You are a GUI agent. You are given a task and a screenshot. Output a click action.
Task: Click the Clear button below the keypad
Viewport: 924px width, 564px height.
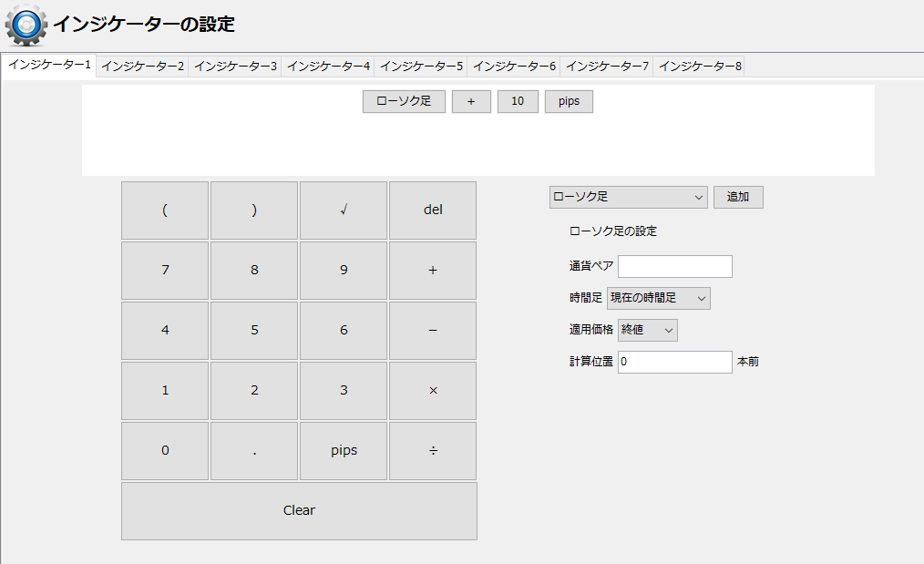click(299, 510)
